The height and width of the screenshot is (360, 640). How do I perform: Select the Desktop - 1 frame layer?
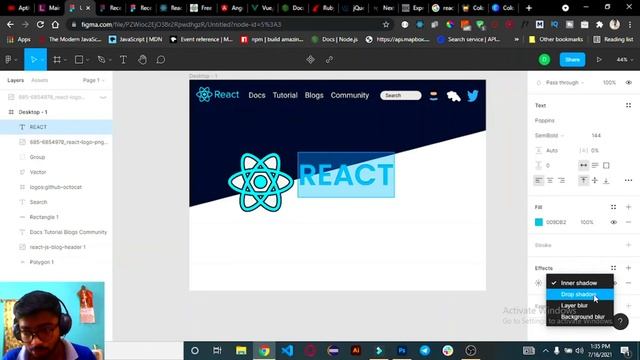[x=56, y=112]
